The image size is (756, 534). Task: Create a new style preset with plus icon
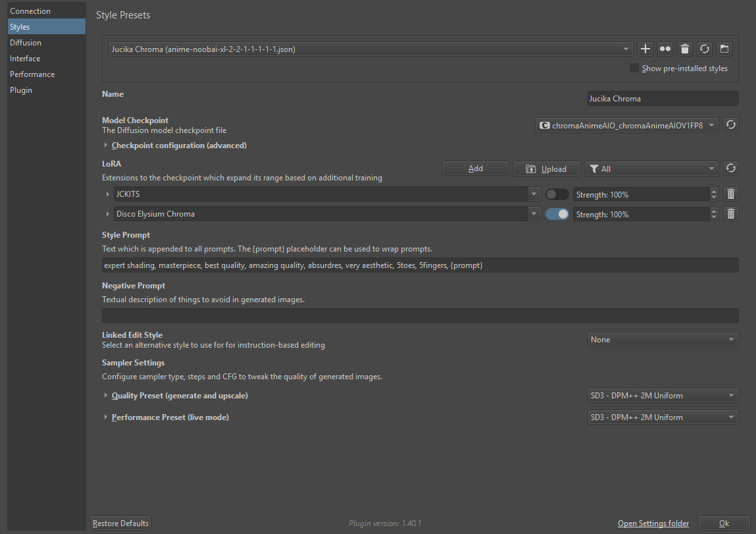[x=645, y=49]
